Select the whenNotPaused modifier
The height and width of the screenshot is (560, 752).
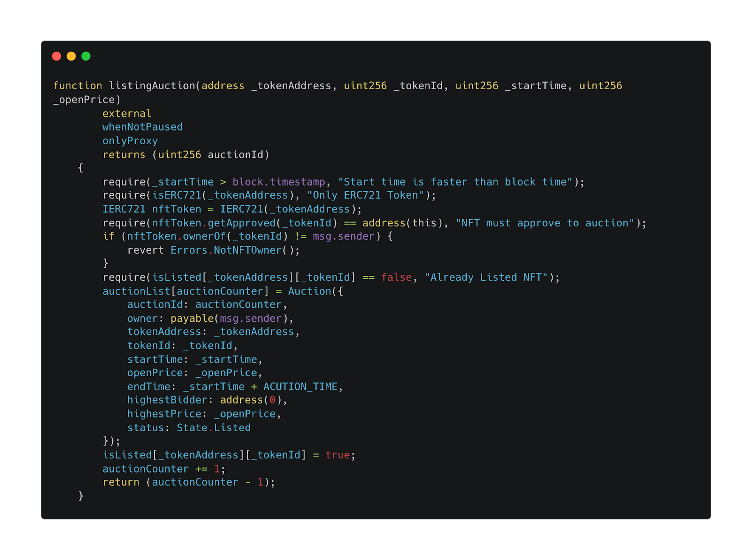coord(142,127)
